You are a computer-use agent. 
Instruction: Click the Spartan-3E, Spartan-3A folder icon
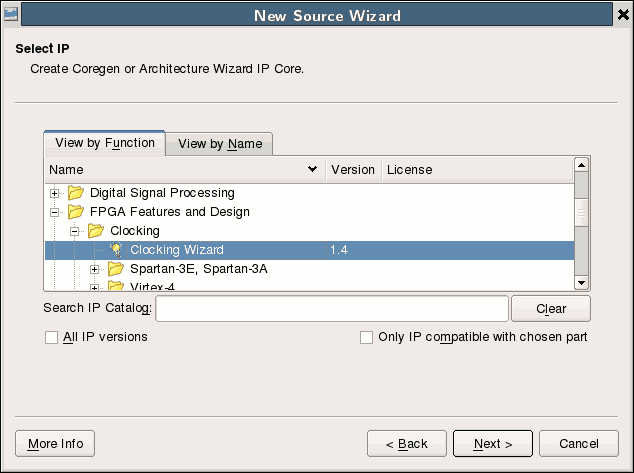click(116, 269)
